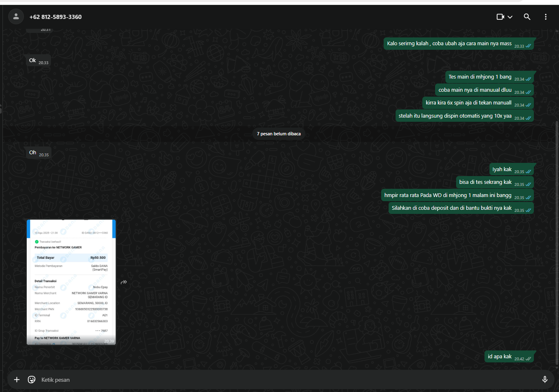Open the emoji and sticker picker

coord(32,380)
